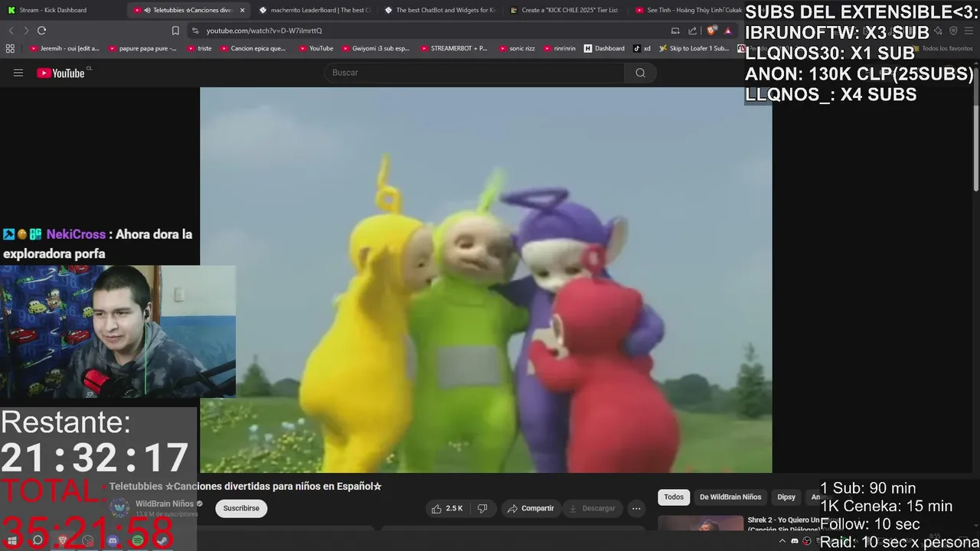Viewport: 980px width, 551px height.
Task: Click the WildBrain Niños channel avatar
Action: click(119, 508)
